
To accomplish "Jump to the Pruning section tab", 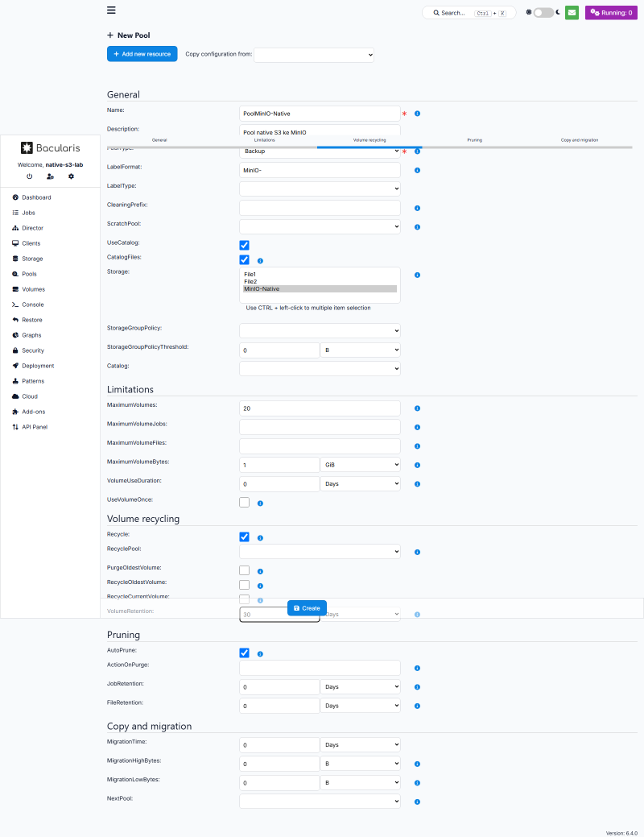I will coord(474,140).
